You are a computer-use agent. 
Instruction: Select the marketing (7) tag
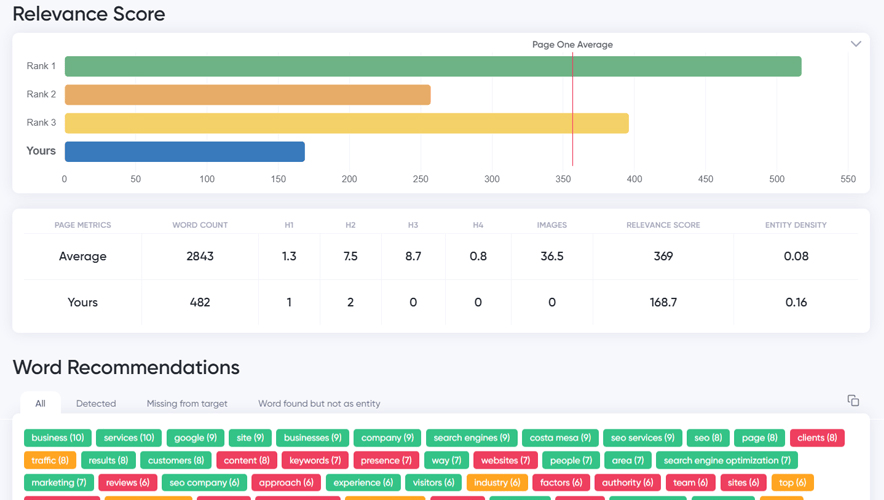click(59, 483)
